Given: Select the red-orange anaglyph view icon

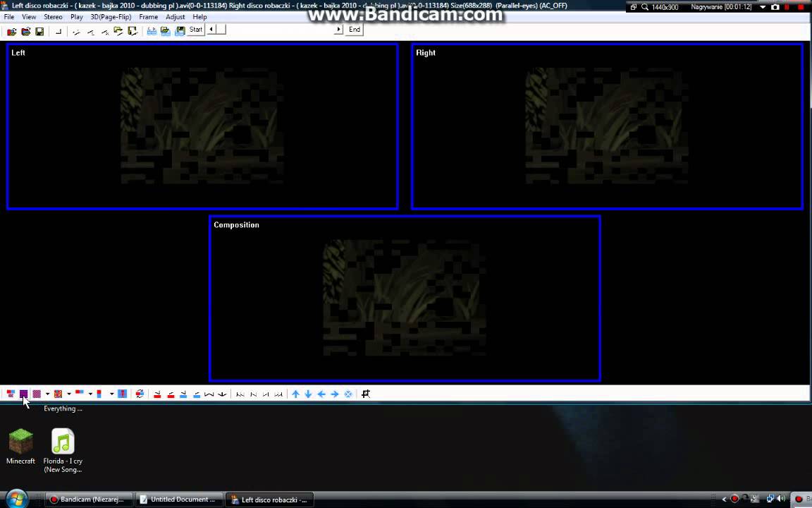Looking at the screenshot, I should [x=58, y=394].
